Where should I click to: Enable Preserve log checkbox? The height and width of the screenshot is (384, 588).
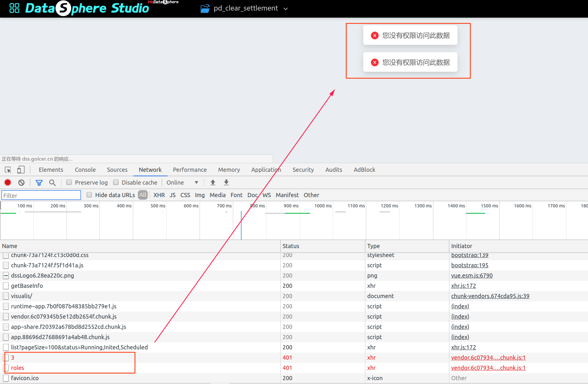(x=69, y=182)
